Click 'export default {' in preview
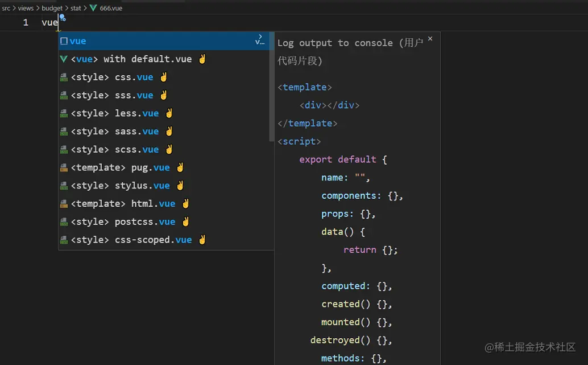This screenshot has width=588, height=365. [343, 159]
